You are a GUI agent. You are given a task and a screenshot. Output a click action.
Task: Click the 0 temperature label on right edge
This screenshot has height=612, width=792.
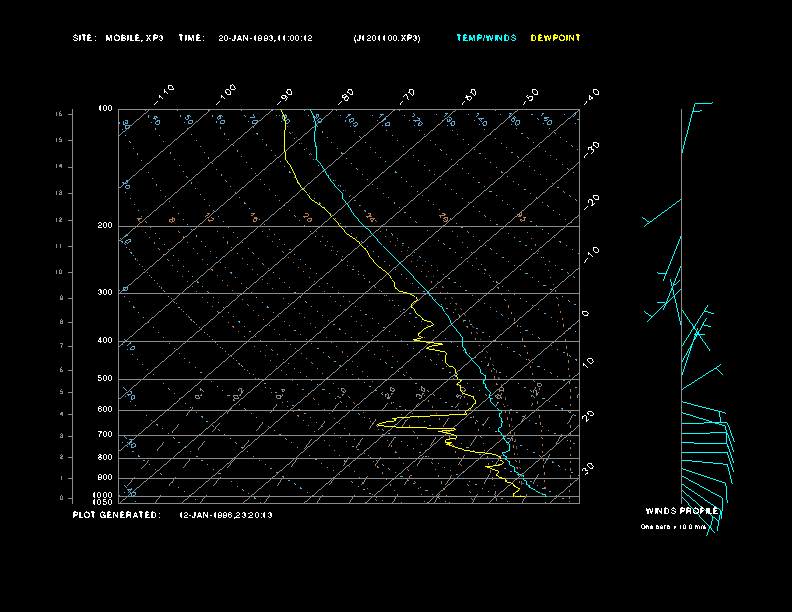point(585,314)
